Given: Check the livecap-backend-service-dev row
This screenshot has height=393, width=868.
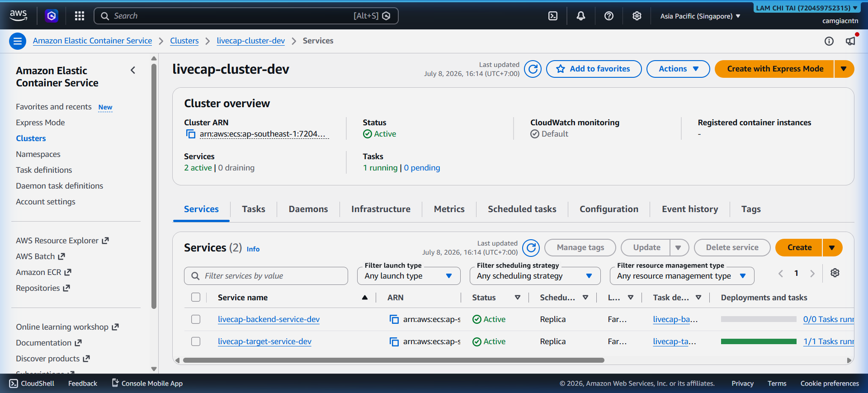Looking at the screenshot, I should pos(196,319).
